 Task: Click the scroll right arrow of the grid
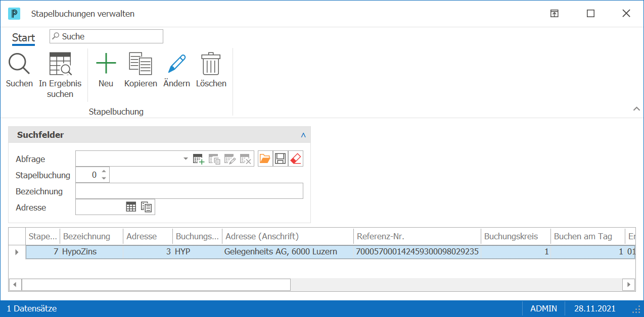click(x=628, y=285)
